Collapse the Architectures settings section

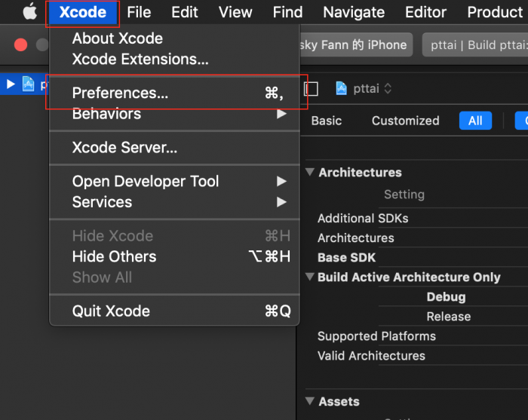(309, 172)
